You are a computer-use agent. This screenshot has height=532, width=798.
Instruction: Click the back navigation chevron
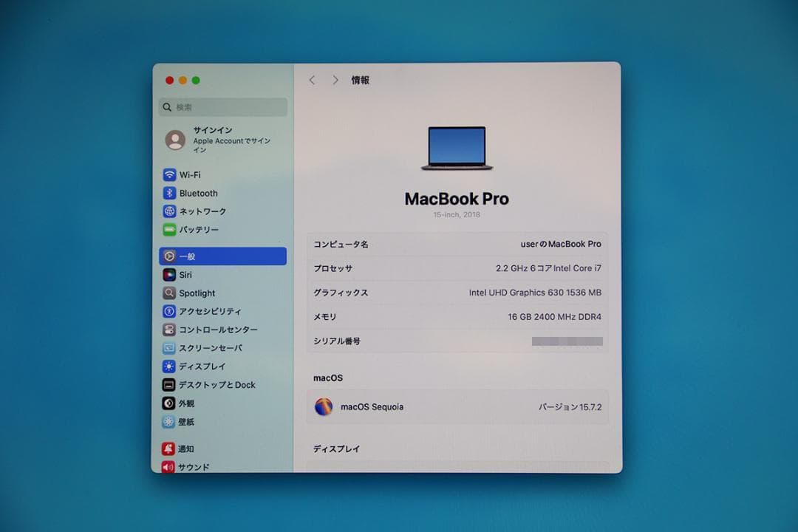tap(313, 80)
